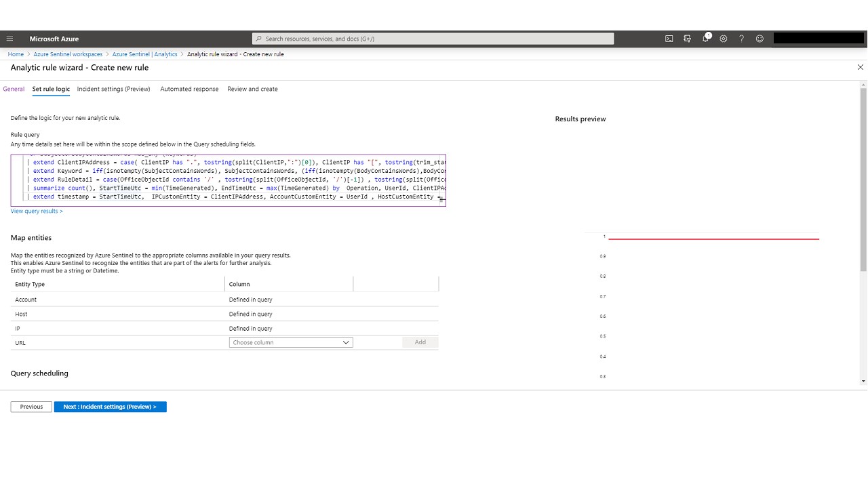Select the IP entity type row
868x488 pixels.
point(224,328)
